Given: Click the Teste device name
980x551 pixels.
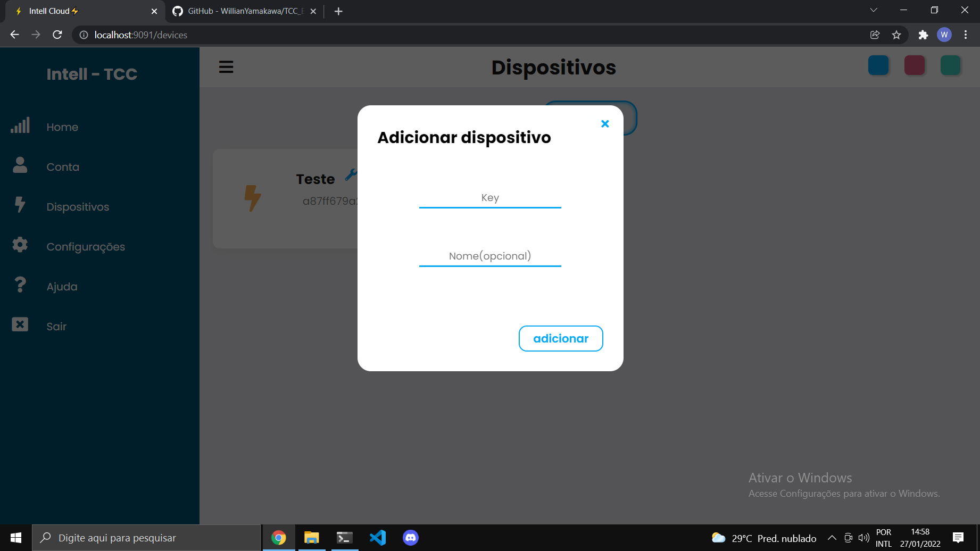Looking at the screenshot, I should click(x=315, y=179).
